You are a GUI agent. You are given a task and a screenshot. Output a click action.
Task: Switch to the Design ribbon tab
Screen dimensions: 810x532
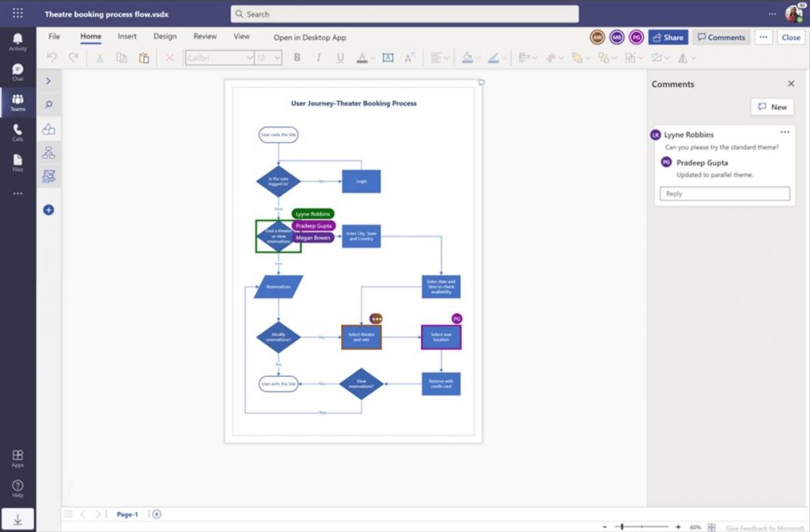pyautogui.click(x=165, y=36)
